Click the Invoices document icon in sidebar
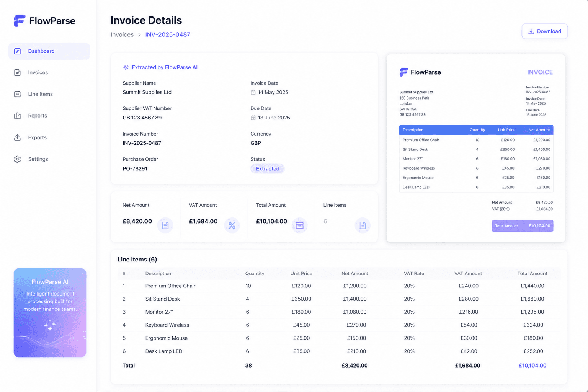 pyautogui.click(x=17, y=73)
